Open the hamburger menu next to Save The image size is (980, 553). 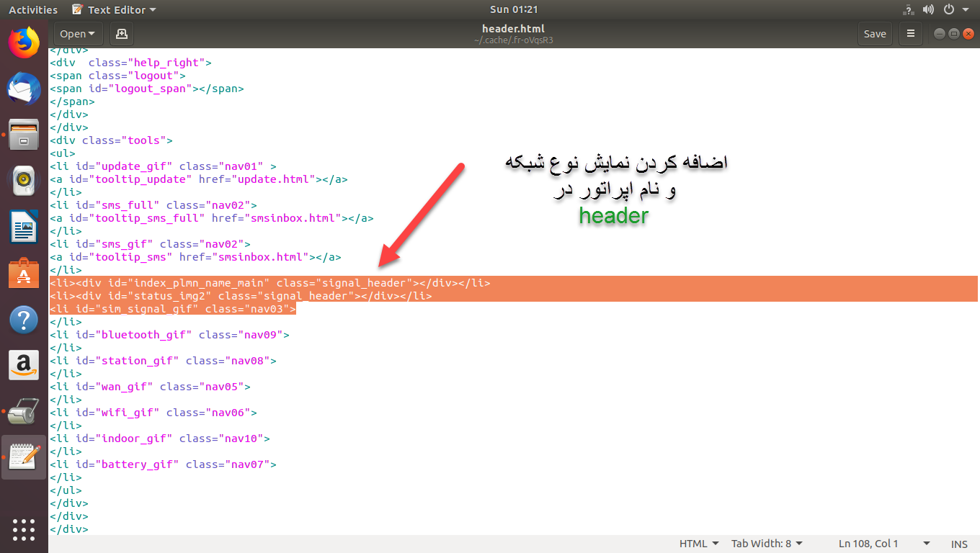pyautogui.click(x=911, y=34)
